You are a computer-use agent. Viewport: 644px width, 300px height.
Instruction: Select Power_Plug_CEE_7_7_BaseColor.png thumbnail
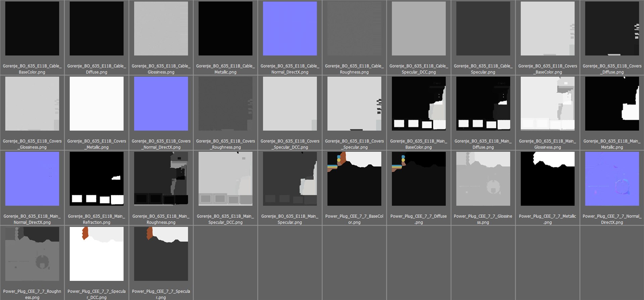[354, 179]
